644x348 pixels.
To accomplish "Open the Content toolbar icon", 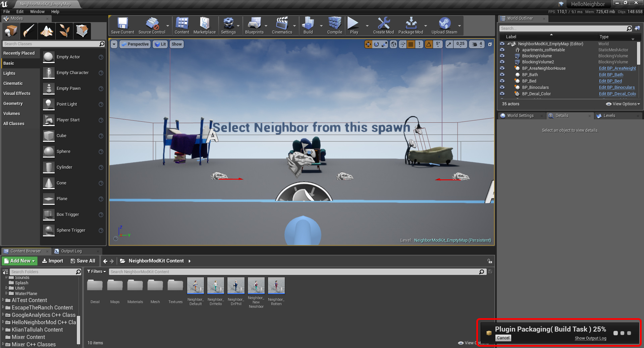I will [x=182, y=25].
